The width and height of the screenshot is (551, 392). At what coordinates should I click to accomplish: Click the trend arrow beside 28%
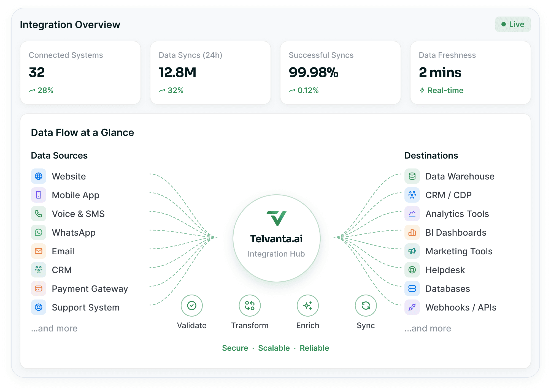pyautogui.click(x=32, y=90)
